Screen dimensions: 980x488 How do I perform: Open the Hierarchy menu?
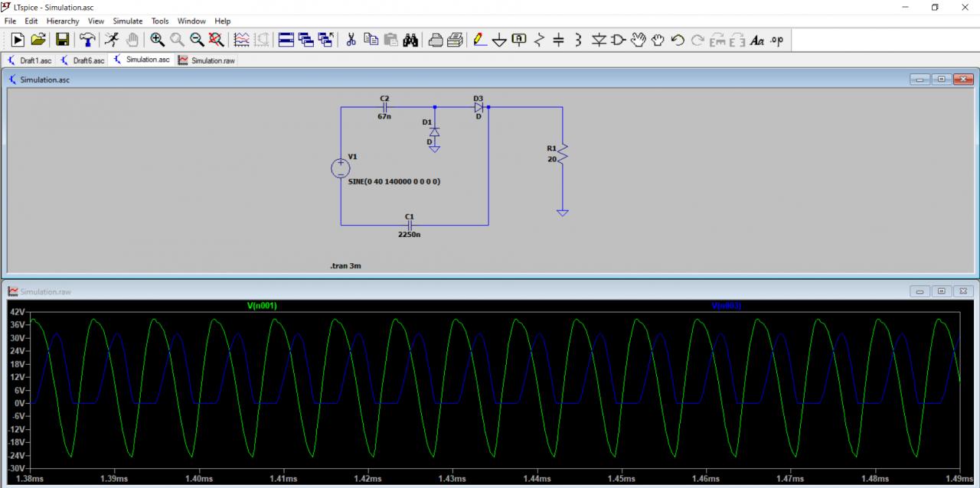(63, 21)
